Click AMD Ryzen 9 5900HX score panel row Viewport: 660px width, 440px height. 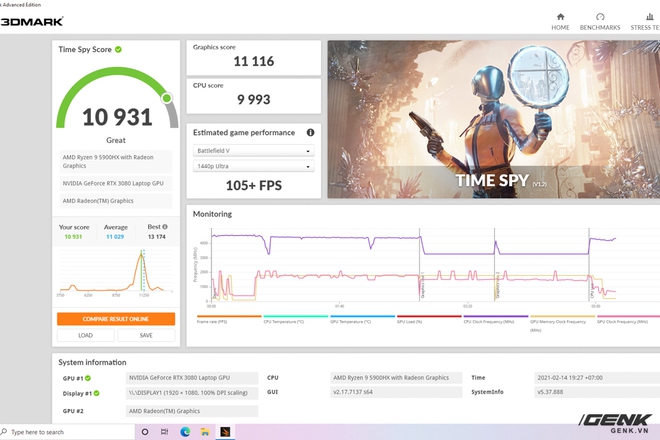[x=116, y=161]
